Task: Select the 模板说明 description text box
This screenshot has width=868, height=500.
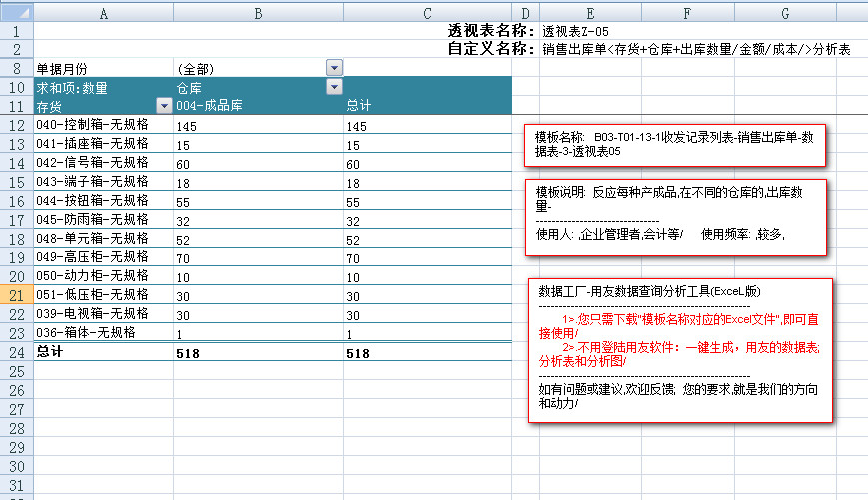Action: pyautogui.click(x=676, y=218)
